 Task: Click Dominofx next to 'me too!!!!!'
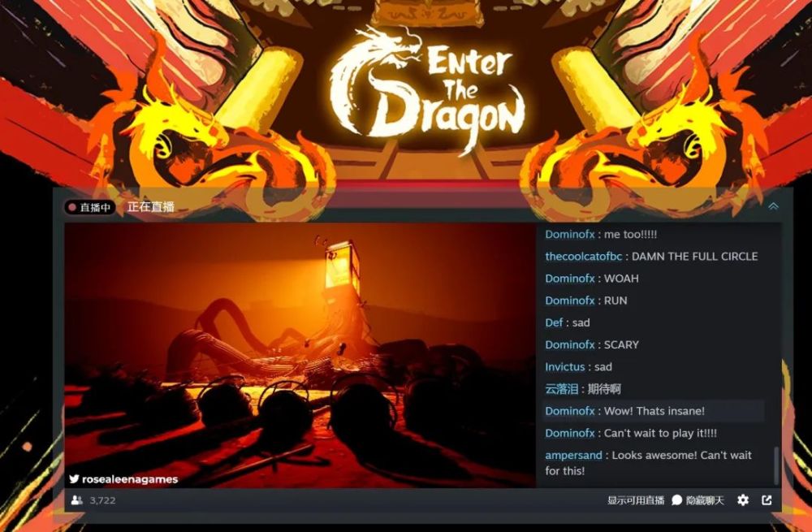pyautogui.click(x=570, y=234)
